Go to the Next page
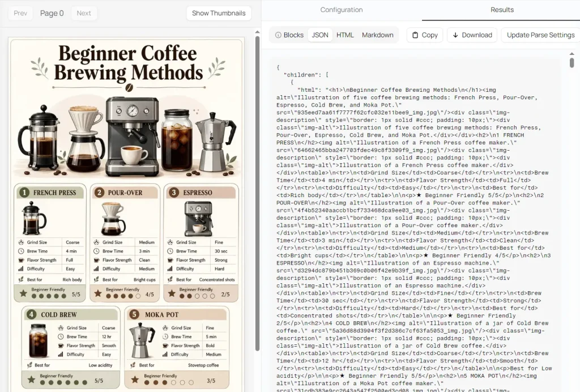Image resolution: width=580 pixels, height=392 pixels. click(84, 13)
